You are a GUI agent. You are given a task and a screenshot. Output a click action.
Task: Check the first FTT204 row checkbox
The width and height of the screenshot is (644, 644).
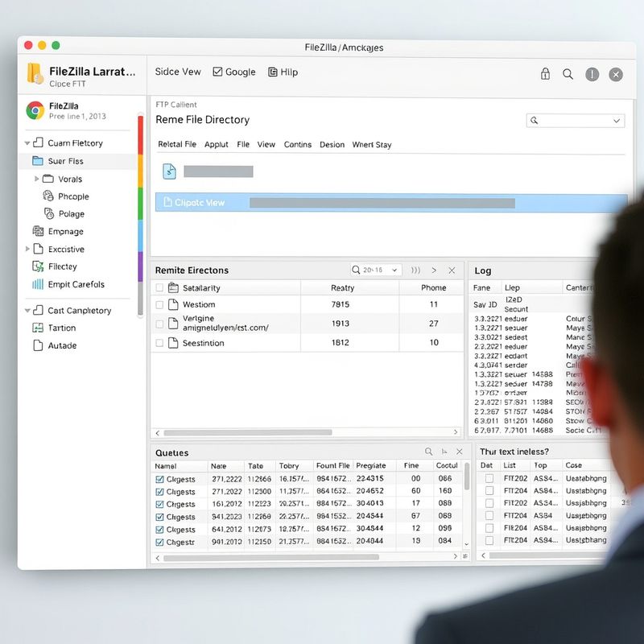click(489, 491)
